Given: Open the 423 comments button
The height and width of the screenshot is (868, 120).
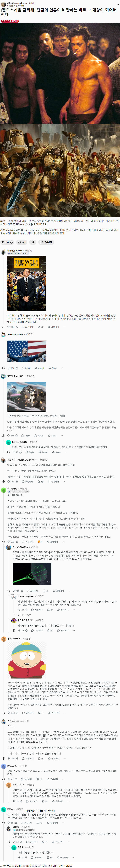Looking at the screenshot, I should (22, 242).
